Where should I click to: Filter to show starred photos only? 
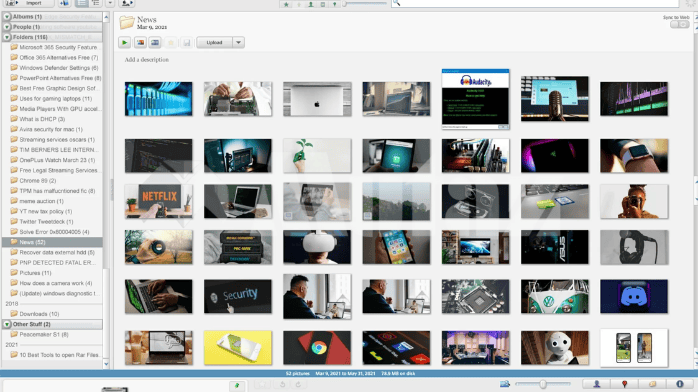click(x=286, y=4)
